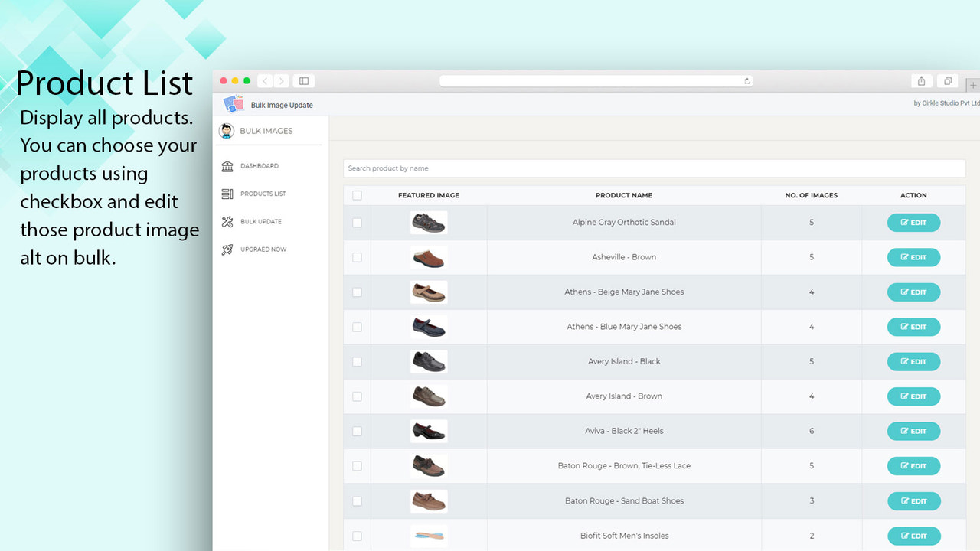Select the Upgraed Now menu item
Viewport: 980px width, 551px height.
click(263, 249)
